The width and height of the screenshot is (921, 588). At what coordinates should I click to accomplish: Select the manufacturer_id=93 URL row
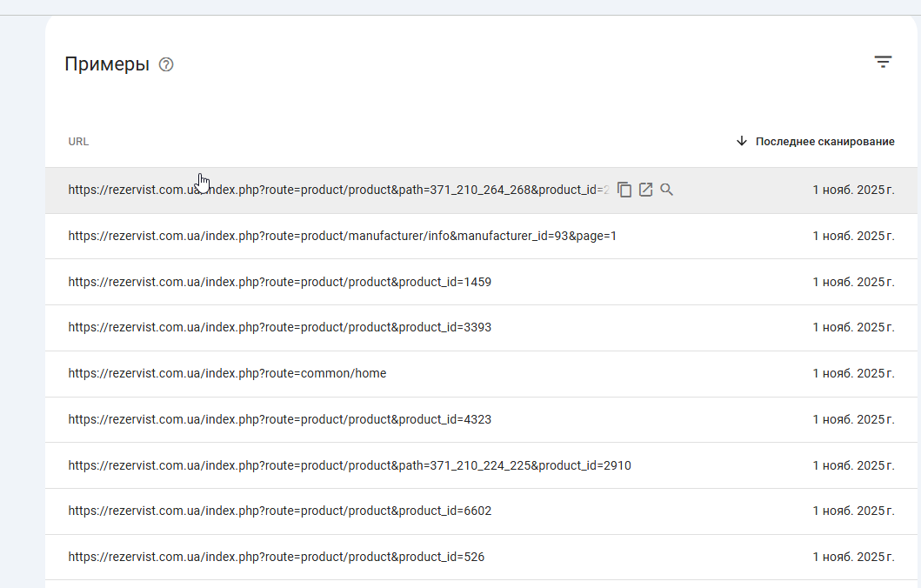[x=342, y=236]
